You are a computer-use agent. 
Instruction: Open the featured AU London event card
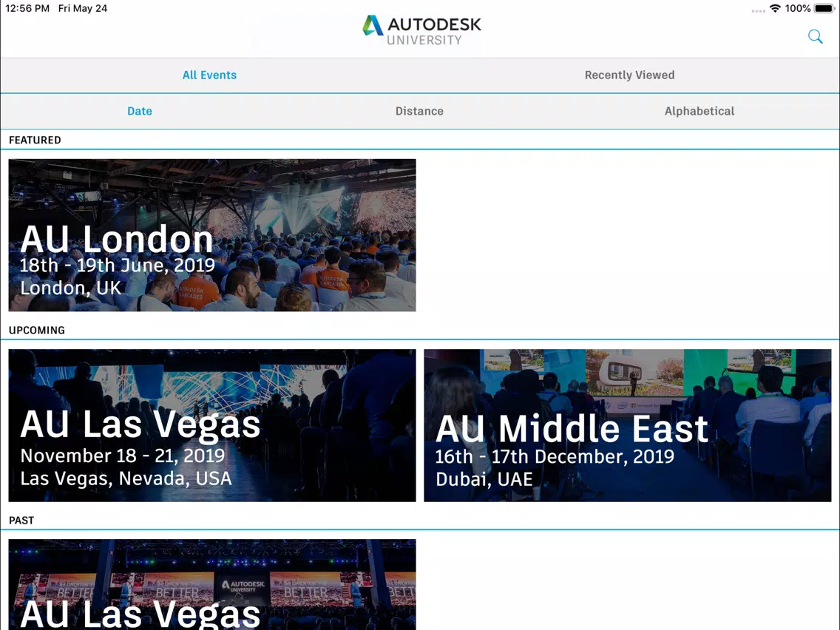pyautogui.click(x=212, y=235)
